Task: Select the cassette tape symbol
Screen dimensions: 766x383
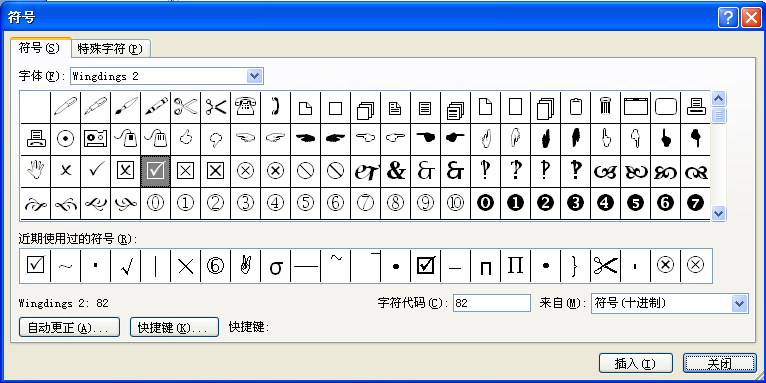Action: 95,139
